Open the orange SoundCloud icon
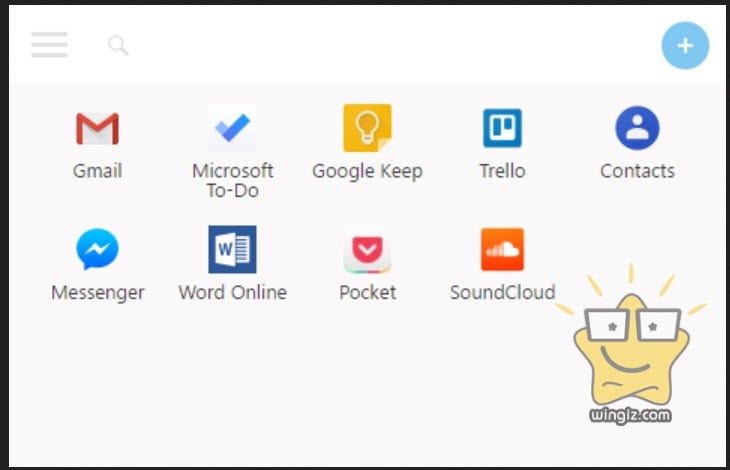730x470 pixels. point(502,249)
